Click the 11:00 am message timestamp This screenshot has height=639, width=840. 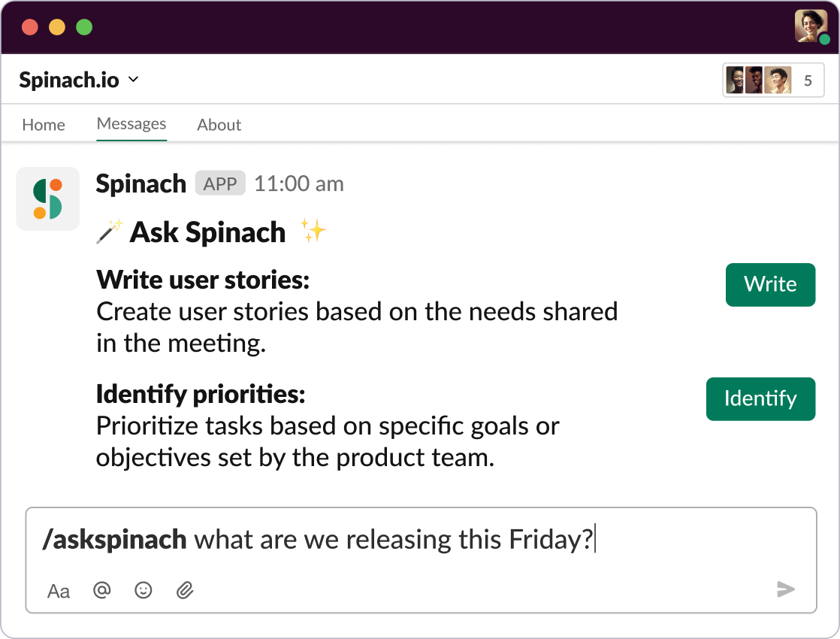point(299,183)
